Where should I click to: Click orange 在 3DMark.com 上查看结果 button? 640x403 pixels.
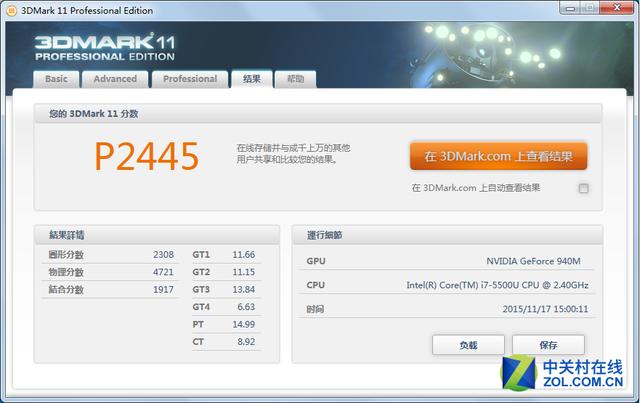point(498,156)
